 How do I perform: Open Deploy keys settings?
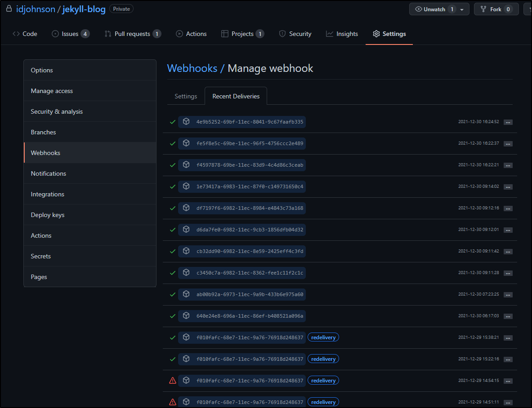click(90, 215)
